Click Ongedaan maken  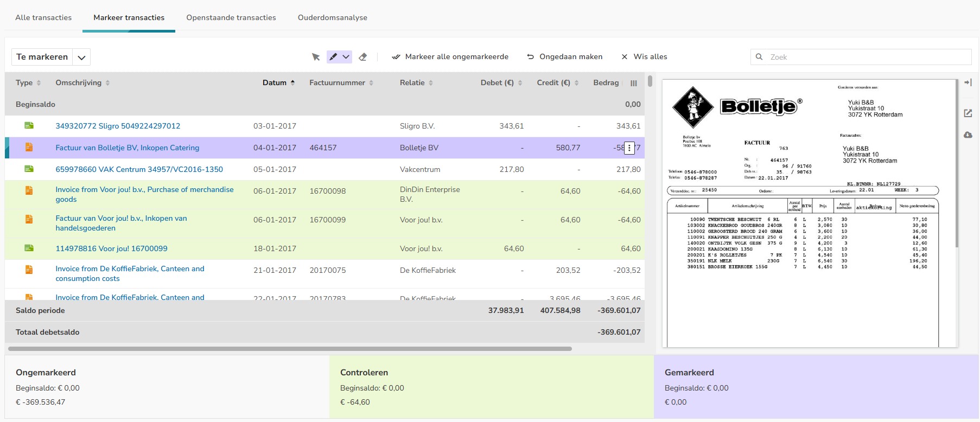coord(565,57)
